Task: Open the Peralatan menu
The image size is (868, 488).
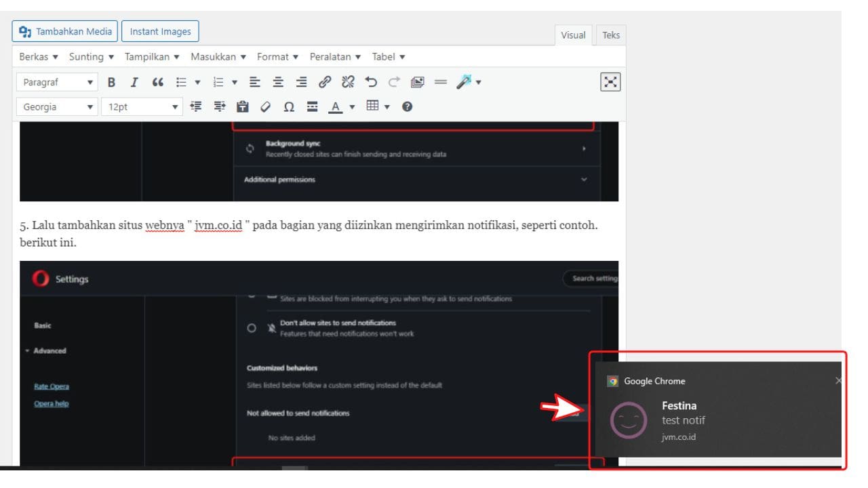Action: coord(335,57)
